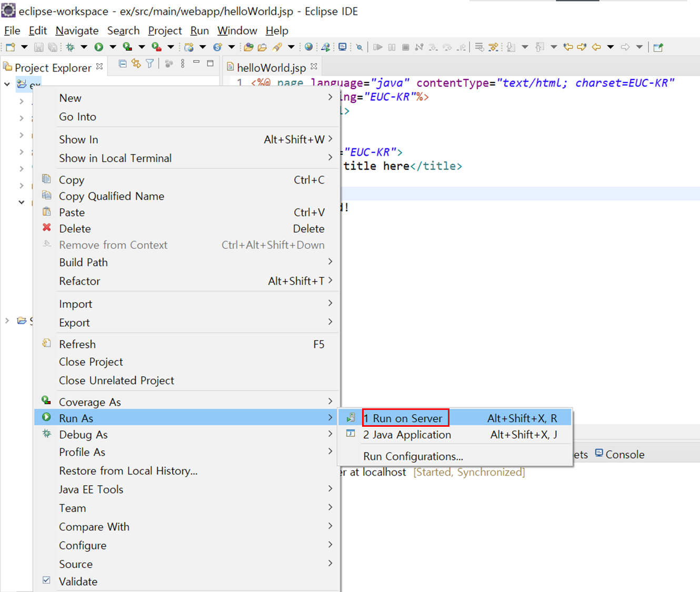Open the Next Annotation dropdown arrow
The height and width of the screenshot is (592, 700).
click(525, 47)
